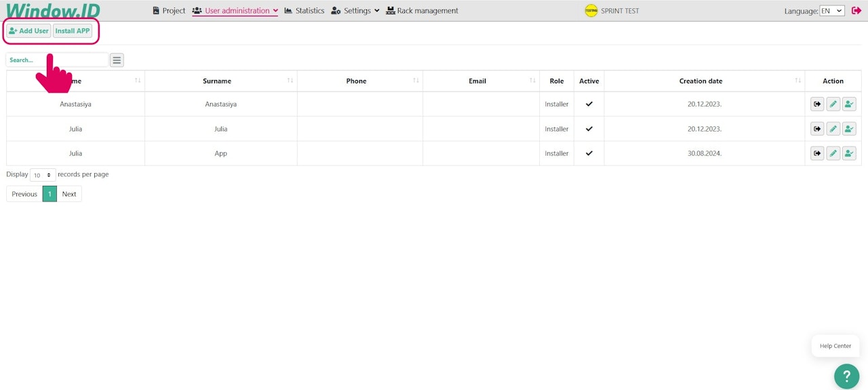
Task: Open the User administration menu
Action: [235, 11]
